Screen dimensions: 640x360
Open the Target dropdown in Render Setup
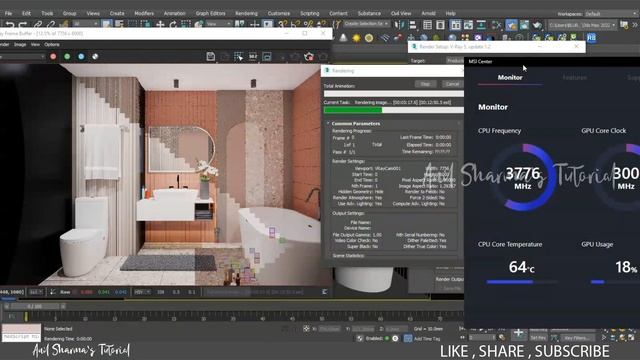[454, 60]
